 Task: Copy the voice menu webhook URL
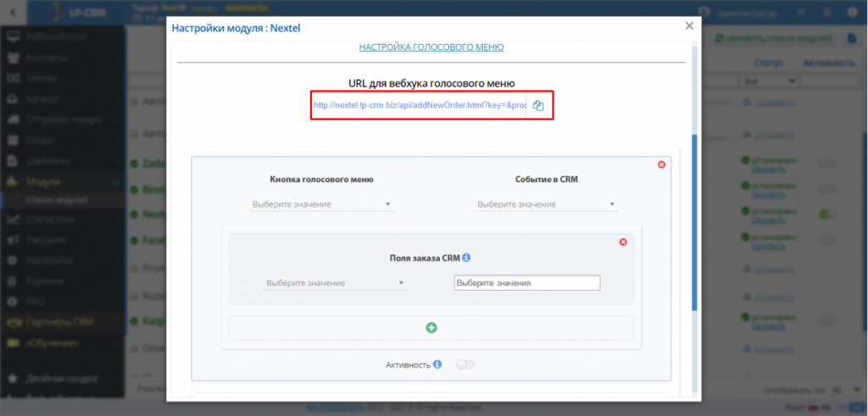[x=538, y=106]
